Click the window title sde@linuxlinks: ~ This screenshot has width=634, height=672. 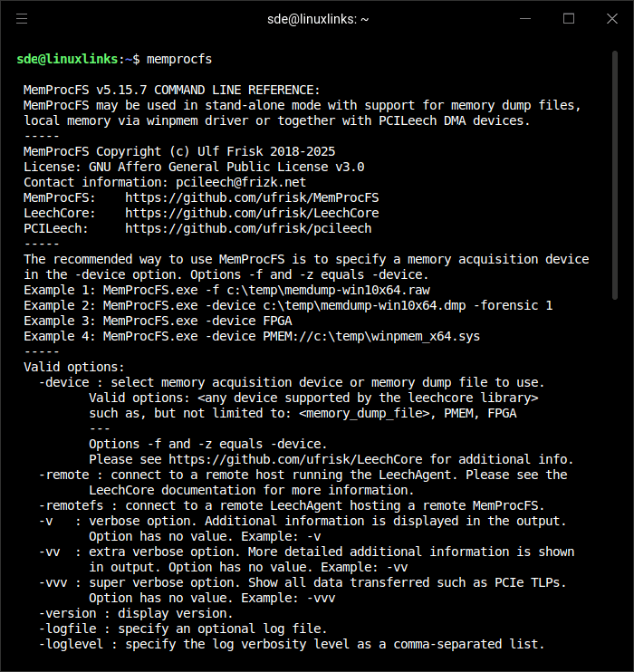[317, 18]
